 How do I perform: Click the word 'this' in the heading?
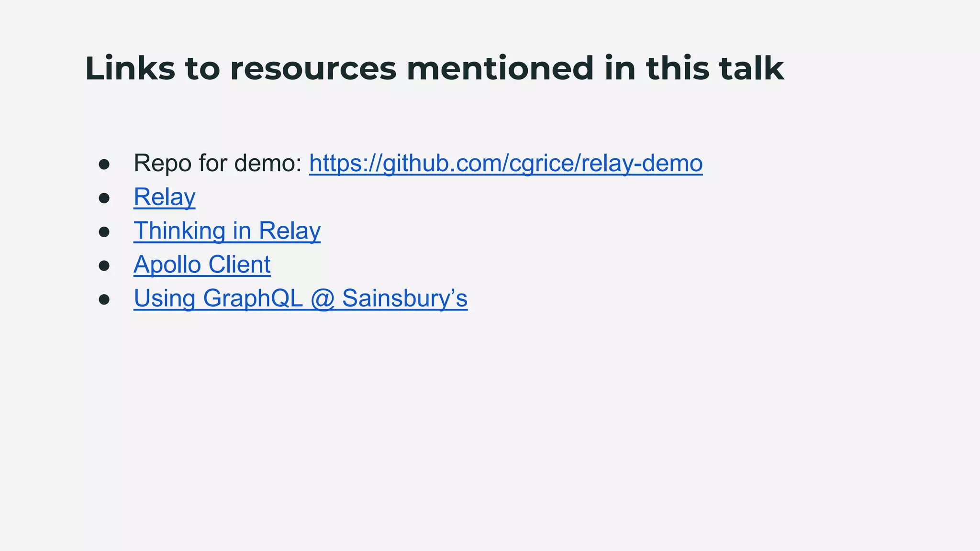[678, 68]
